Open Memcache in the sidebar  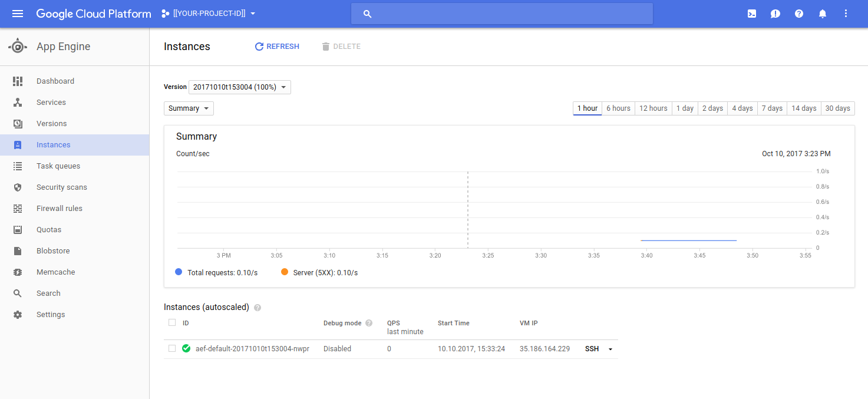pyautogui.click(x=74, y=272)
